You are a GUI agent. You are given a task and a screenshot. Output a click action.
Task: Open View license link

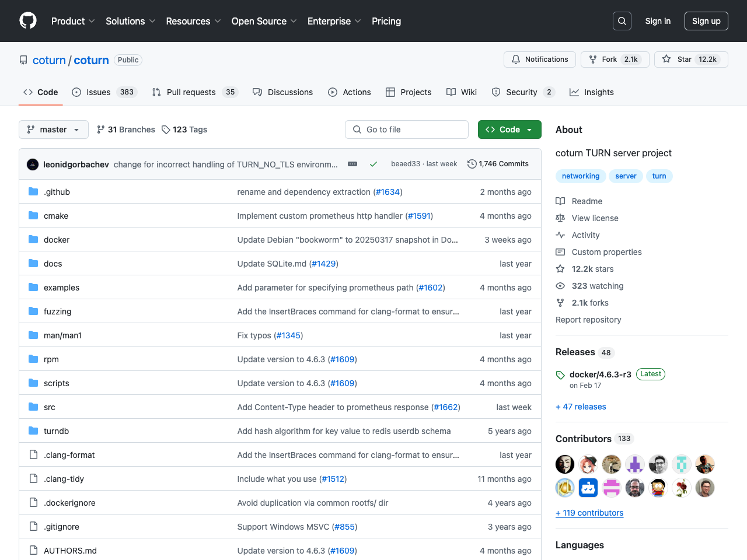(587, 218)
